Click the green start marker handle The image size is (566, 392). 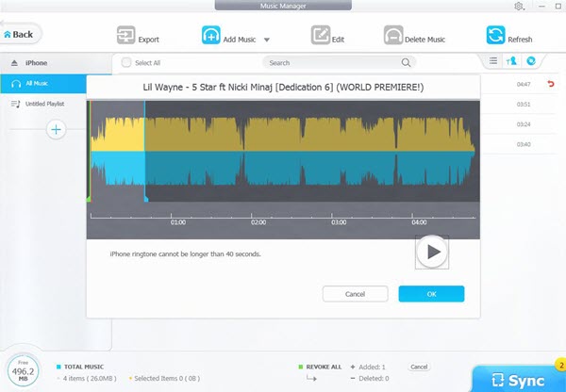[x=89, y=198]
